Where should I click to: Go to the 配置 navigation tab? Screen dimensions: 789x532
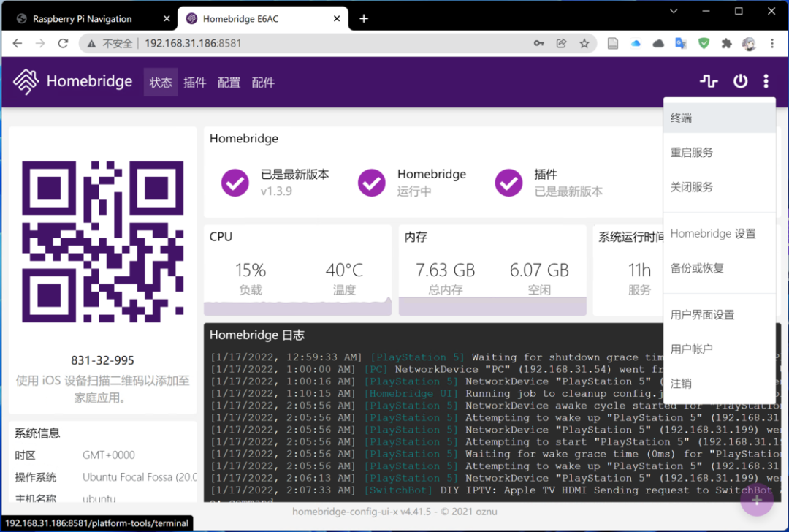tap(229, 83)
